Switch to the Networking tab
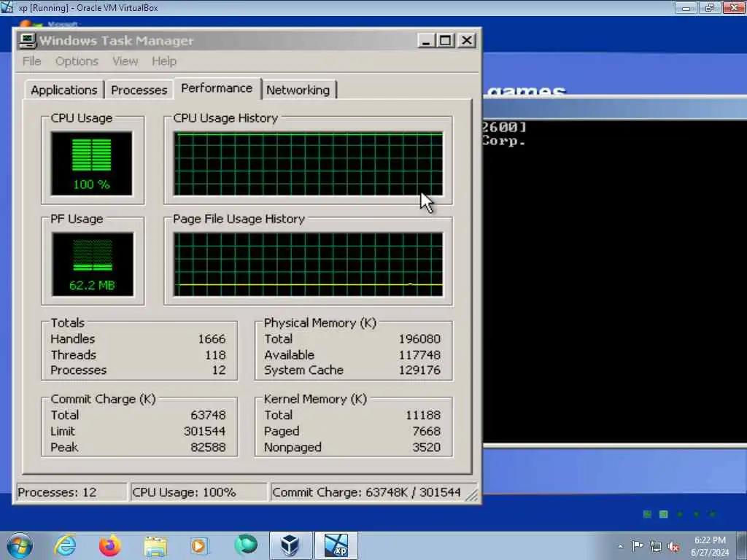Screen dimensions: 747x560 click(x=298, y=90)
